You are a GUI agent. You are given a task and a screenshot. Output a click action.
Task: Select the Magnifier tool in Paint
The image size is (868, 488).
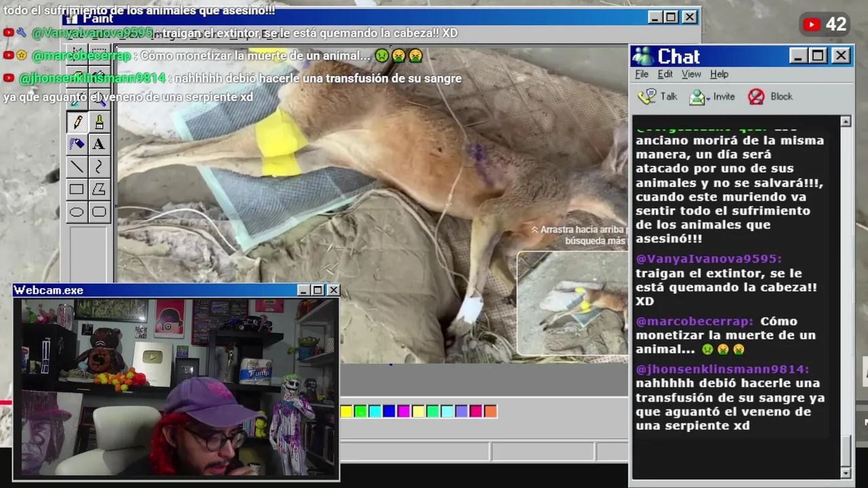[99, 101]
